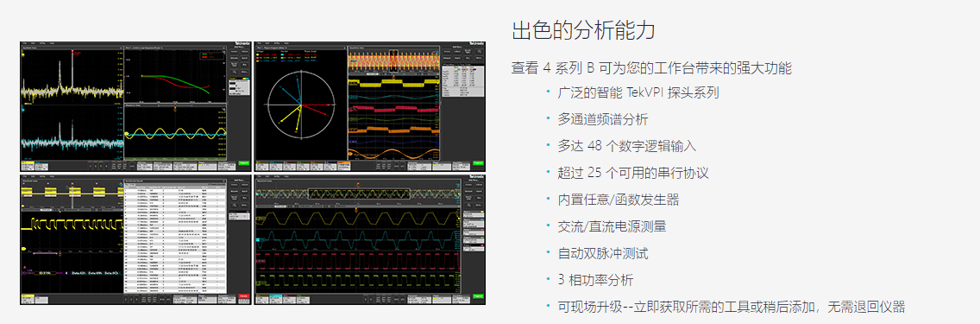Select zoom overview box in trapezoid waveform screenshot
Image resolution: width=980 pixels, height=324 pixels.
pyautogui.click(x=360, y=194)
